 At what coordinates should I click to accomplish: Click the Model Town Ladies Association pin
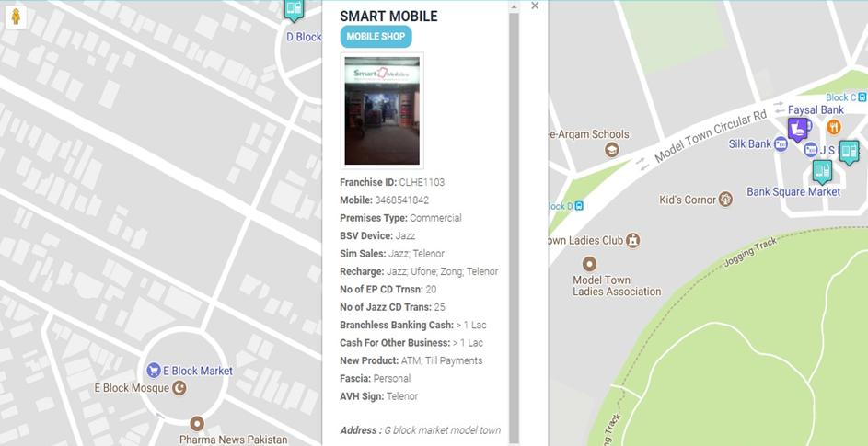[589, 263]
